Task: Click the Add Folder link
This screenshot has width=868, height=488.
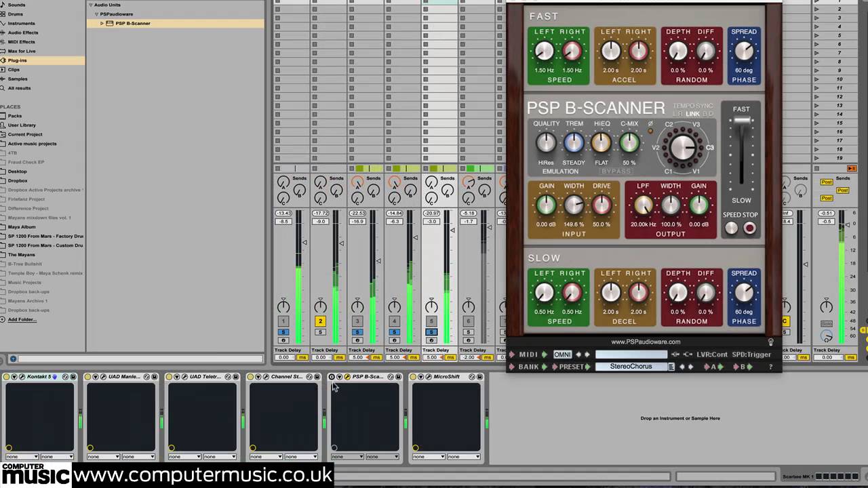Action: tap(22, 319)
